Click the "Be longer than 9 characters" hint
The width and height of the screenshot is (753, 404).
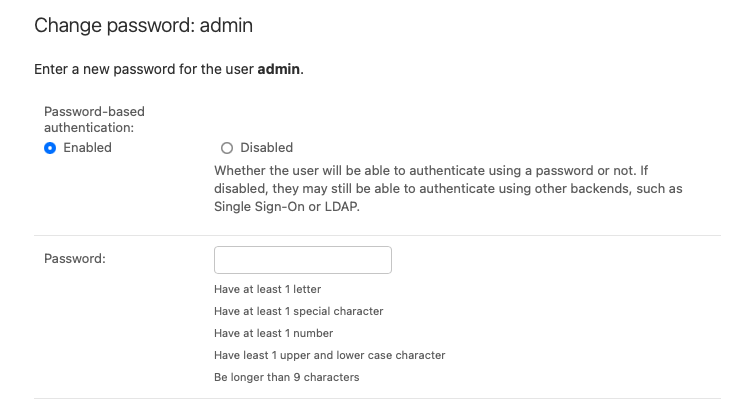[286, 377]
